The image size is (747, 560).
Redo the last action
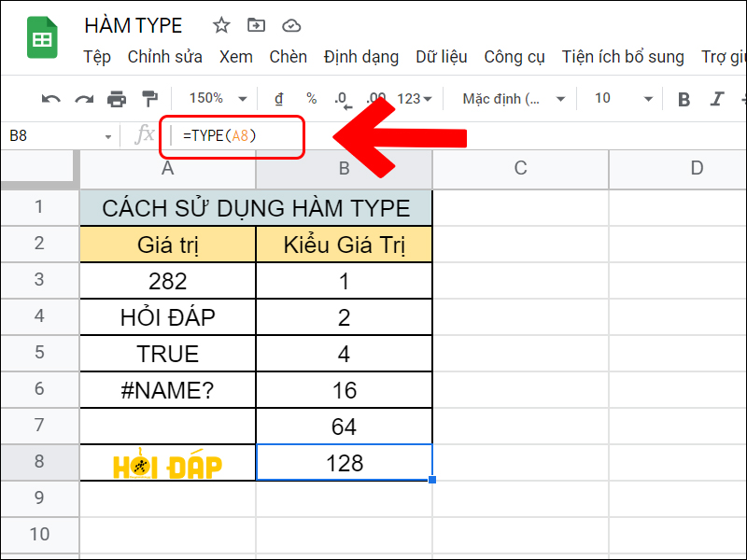(84, 99)
